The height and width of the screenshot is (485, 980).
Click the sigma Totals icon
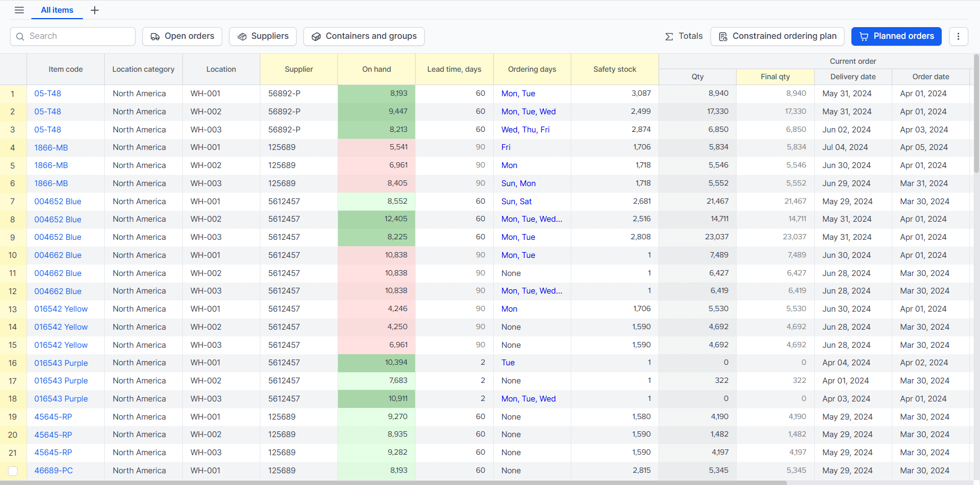(x=669, y=37)
